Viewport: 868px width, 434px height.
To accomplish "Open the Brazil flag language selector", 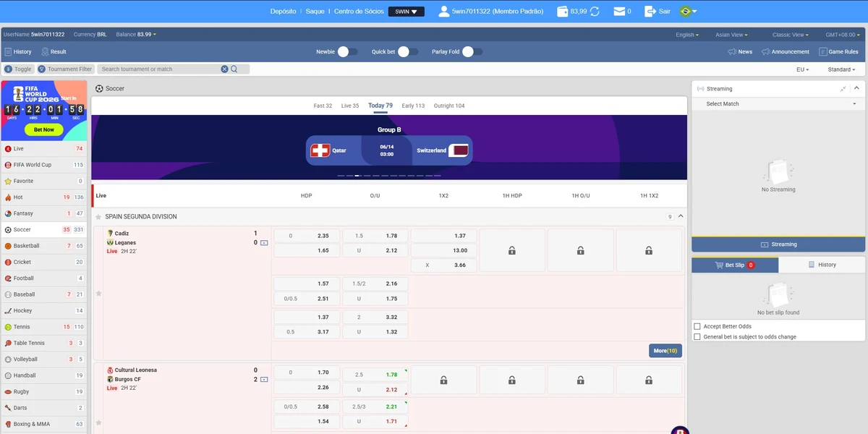I will 688,12.
